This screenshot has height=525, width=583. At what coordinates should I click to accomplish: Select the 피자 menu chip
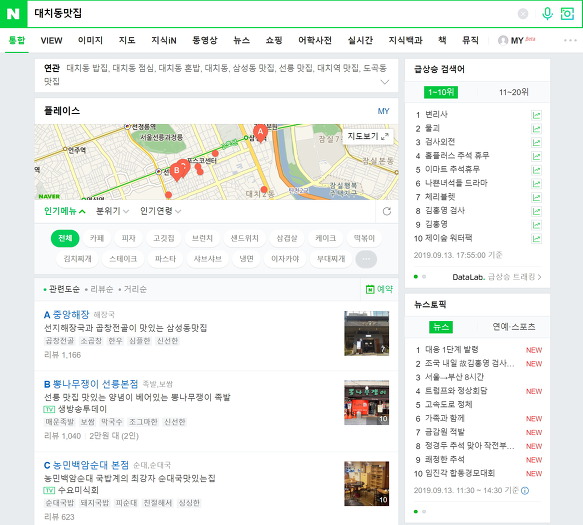click(128, 238)
